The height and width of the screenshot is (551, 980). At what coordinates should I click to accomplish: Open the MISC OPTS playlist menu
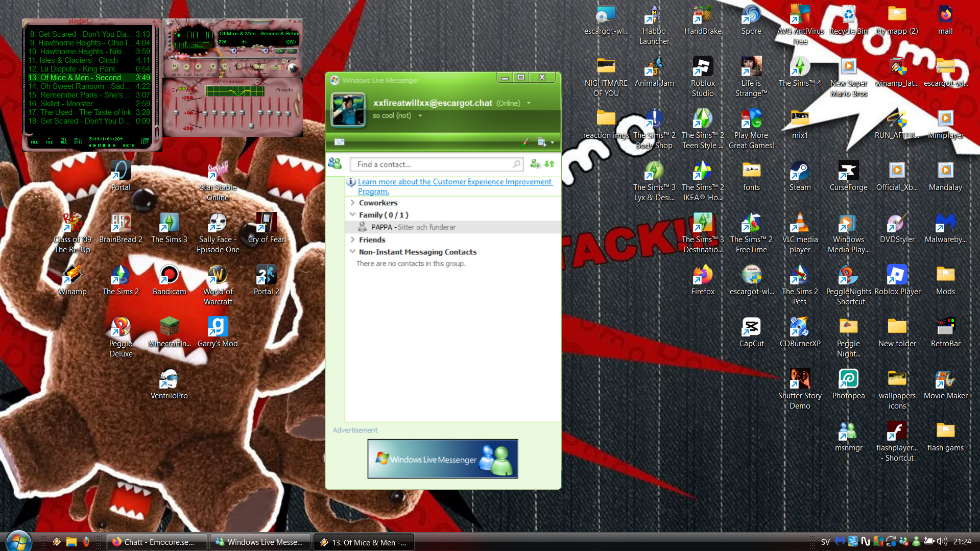click(x=78, y=141)
